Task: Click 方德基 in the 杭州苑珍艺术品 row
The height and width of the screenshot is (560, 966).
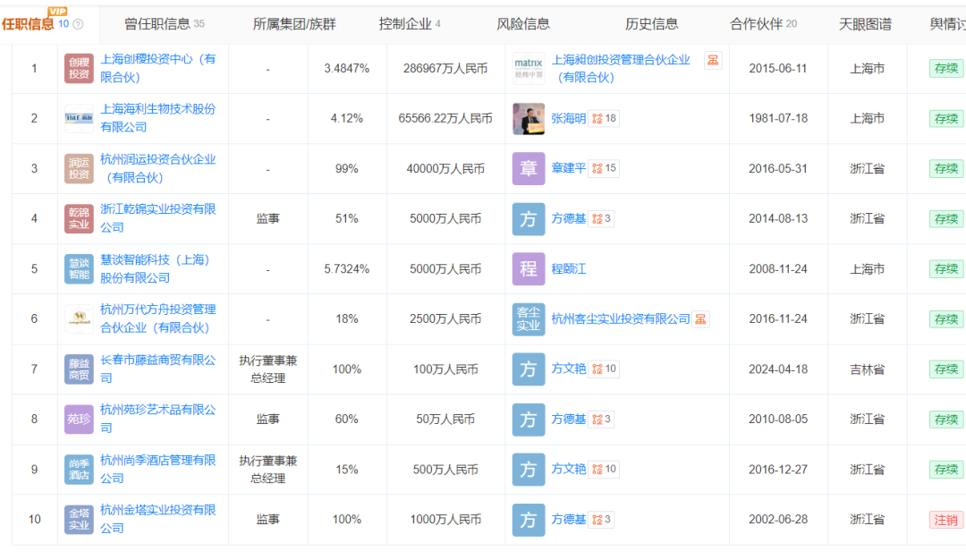Action: click(568, 420)
